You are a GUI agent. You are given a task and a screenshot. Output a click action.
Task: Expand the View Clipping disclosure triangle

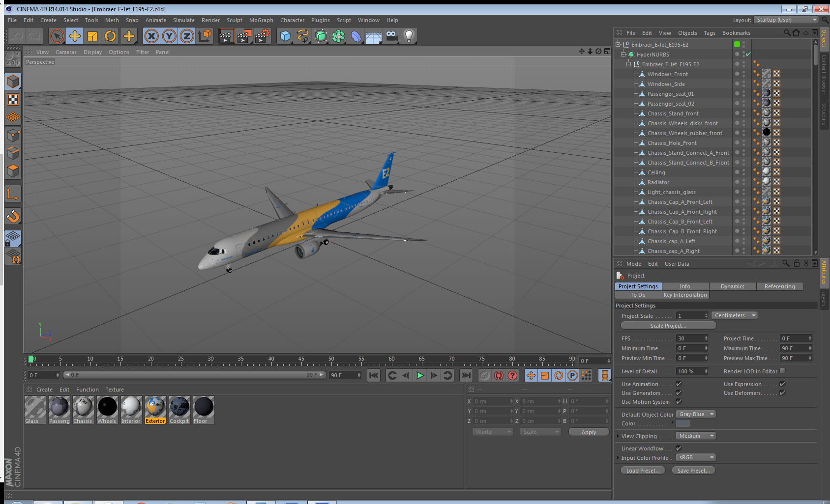(x=618, y=436)
